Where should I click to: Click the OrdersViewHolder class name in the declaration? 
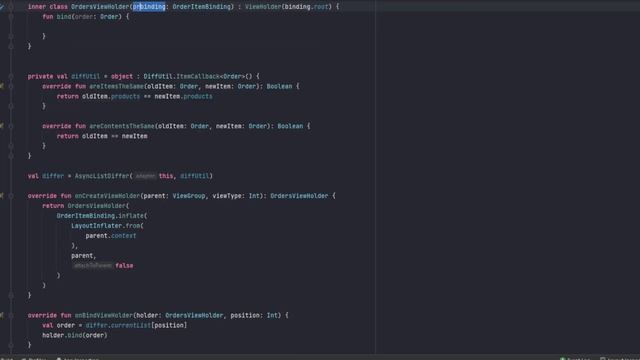tap(100, 7)
